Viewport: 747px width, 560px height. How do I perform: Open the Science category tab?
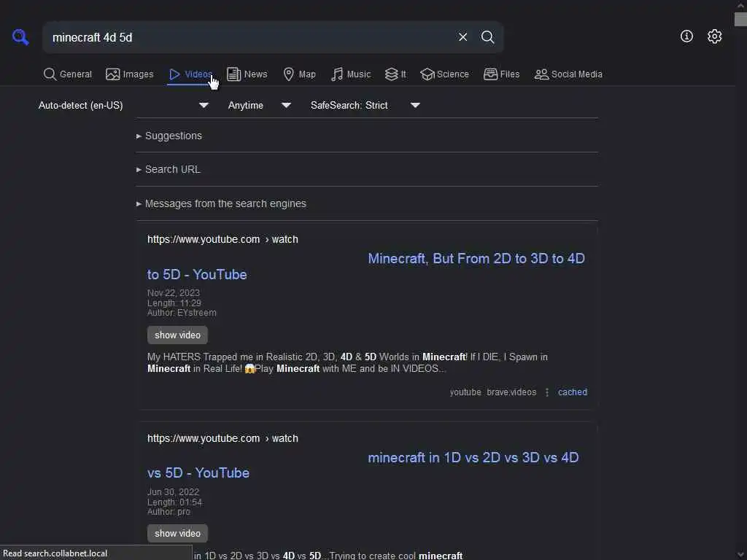tap(444, 74)
